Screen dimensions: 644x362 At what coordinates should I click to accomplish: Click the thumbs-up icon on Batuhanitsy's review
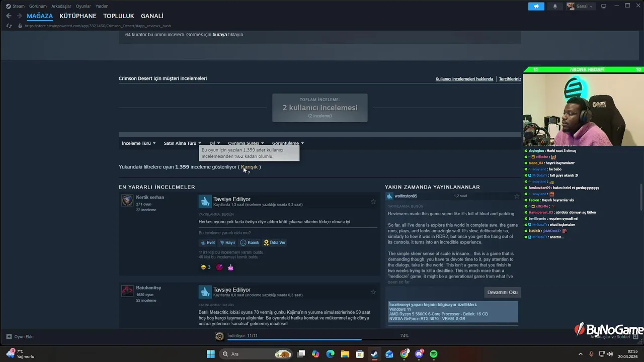pos(205,292)
